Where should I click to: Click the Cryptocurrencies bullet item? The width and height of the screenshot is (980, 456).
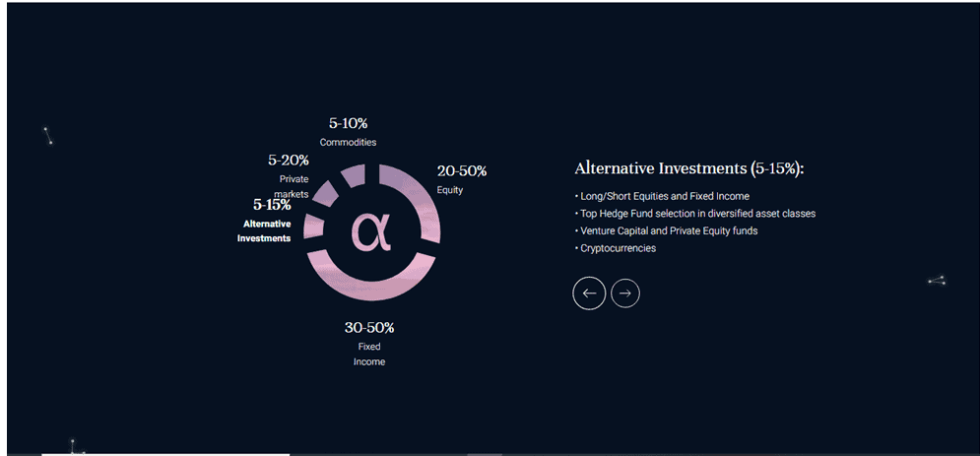click(615, 248)
